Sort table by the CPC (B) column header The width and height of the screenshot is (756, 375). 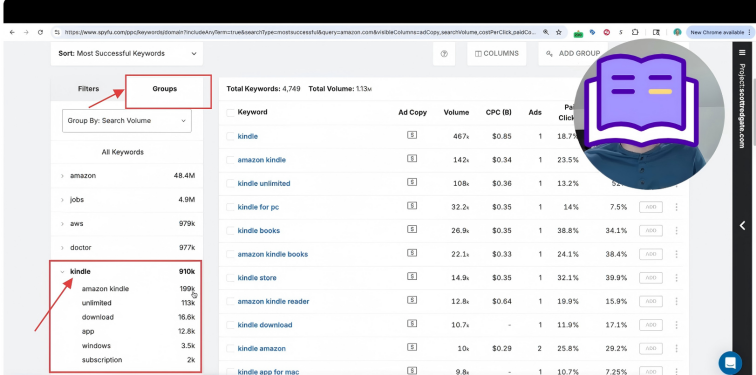499,112
